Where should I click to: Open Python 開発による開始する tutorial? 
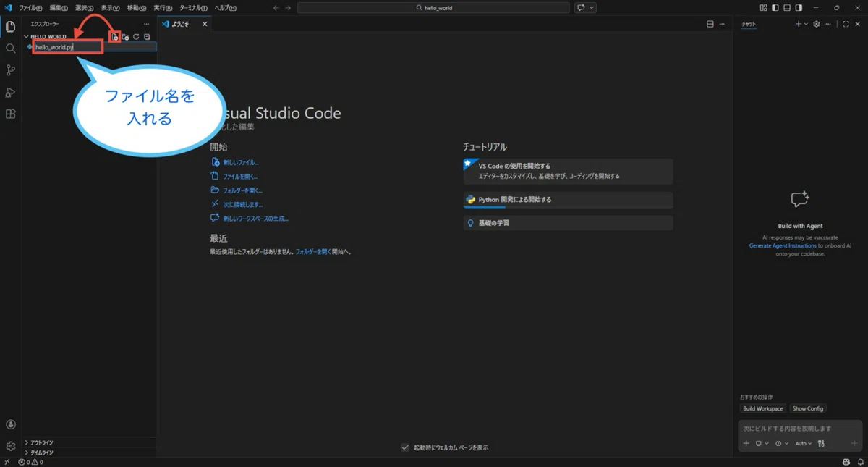[568, 200]
